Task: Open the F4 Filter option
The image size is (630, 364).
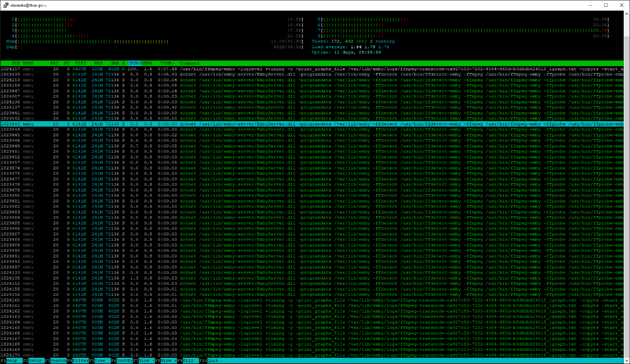Action: tap(78, 361)
